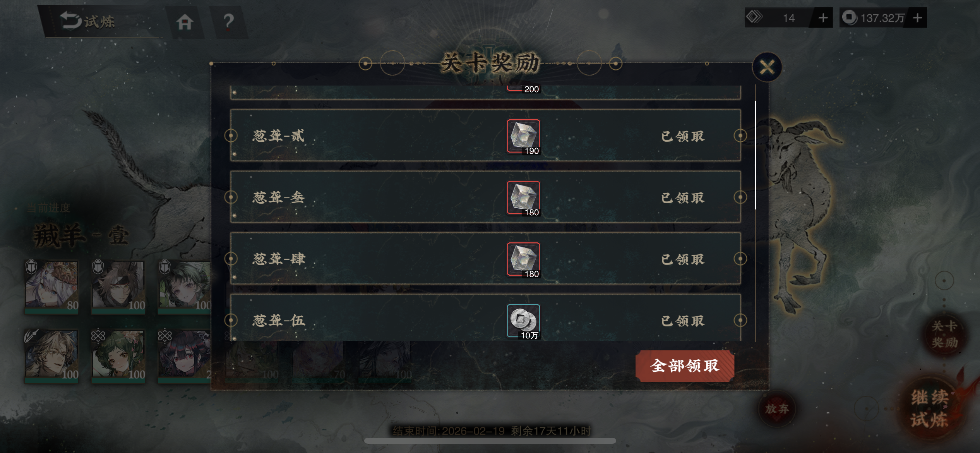Open the 关卡奖励 round button
This screenshot has height=453, width=980.
pos(944,334)
